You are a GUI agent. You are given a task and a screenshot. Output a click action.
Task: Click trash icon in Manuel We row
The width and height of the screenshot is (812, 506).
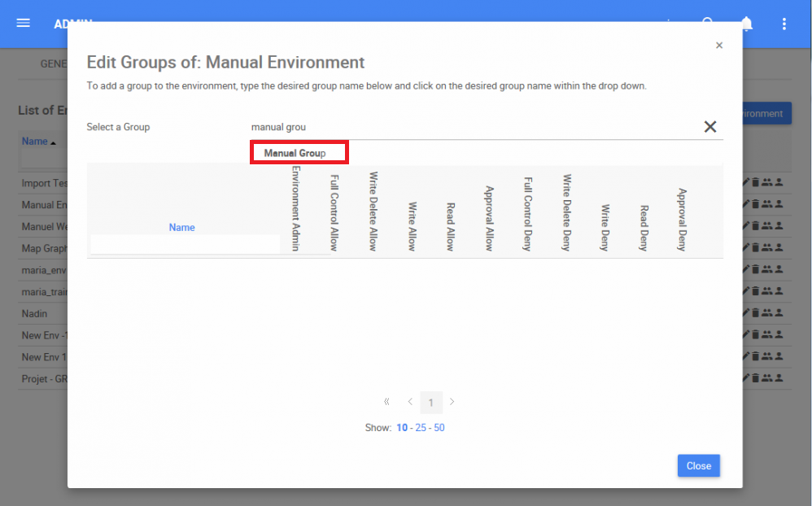756,226
